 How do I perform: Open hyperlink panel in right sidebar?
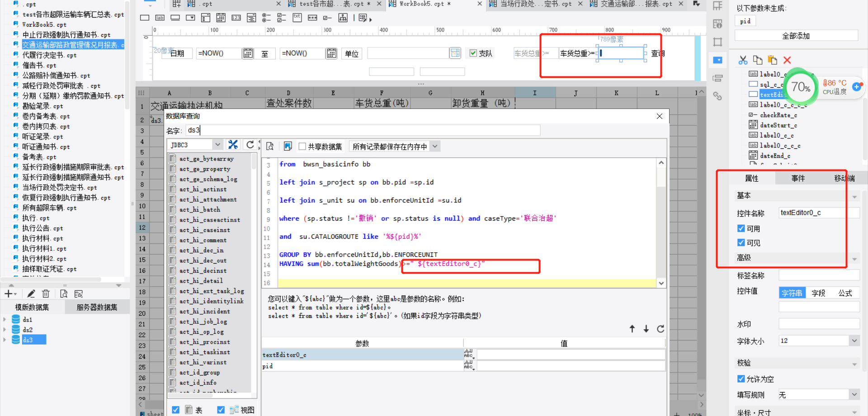tap(717, 96)
